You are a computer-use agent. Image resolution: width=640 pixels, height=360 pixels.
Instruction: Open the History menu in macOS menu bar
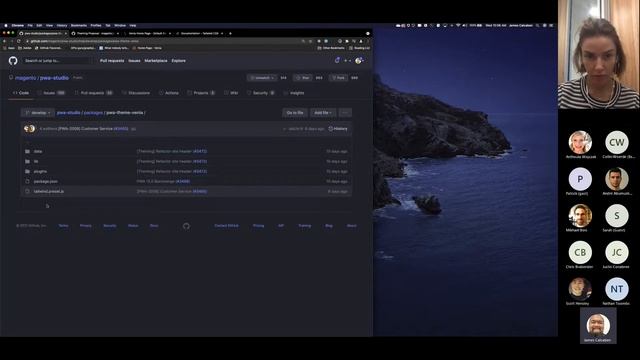click(62, 25)
